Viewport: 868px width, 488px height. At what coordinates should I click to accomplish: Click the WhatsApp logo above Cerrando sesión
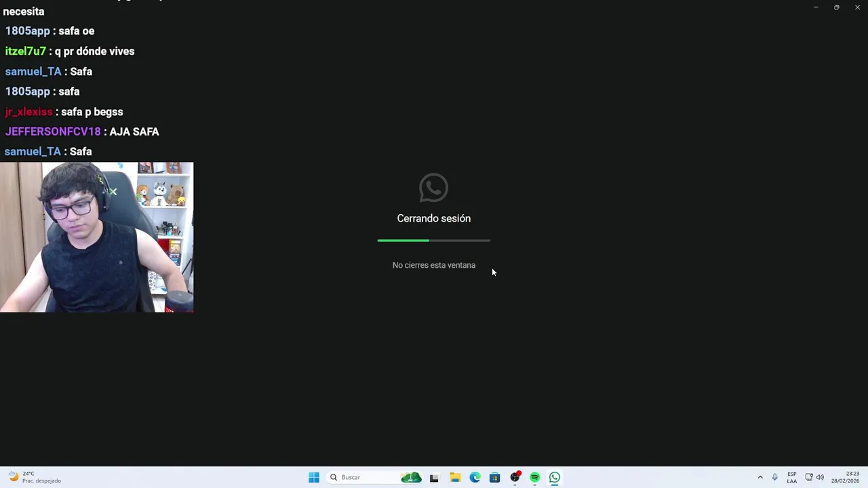pyautogui.click(x=433, y=188)
